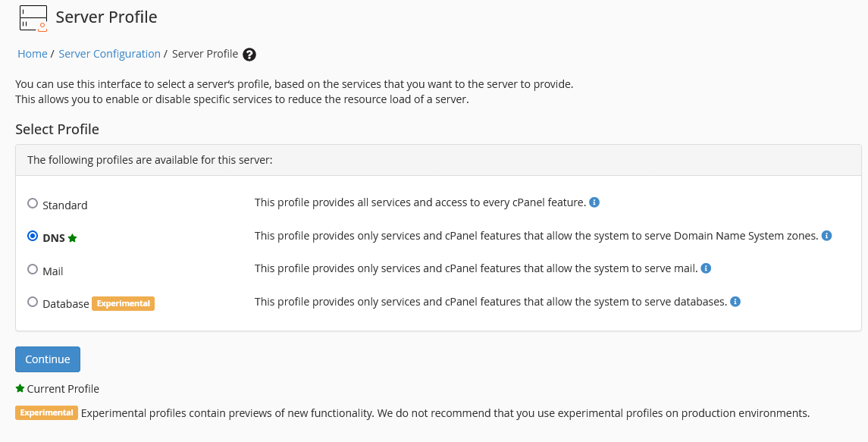Click the green Current Profile legend star

20,389
